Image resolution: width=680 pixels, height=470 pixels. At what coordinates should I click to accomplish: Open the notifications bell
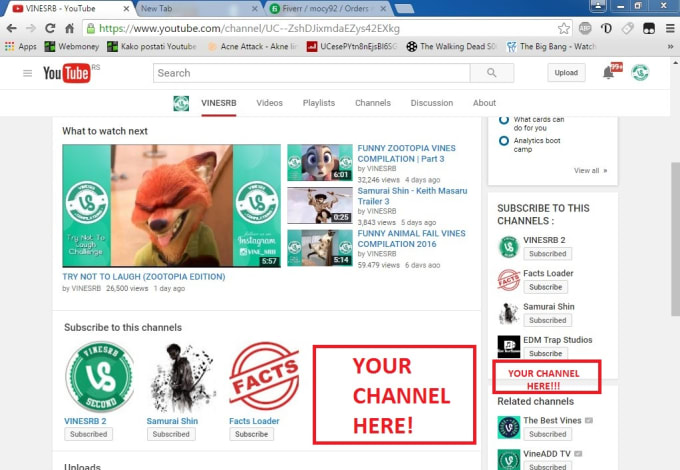608,73
